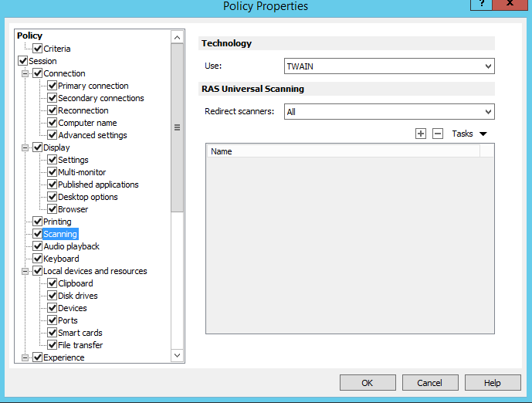
Task: Uncheck the Printing checkbox
Action: coord(37,222)
